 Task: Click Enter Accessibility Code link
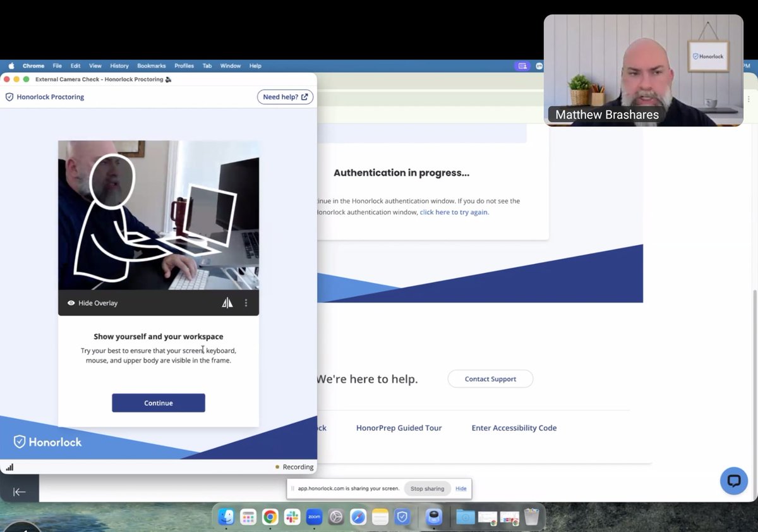514,428
